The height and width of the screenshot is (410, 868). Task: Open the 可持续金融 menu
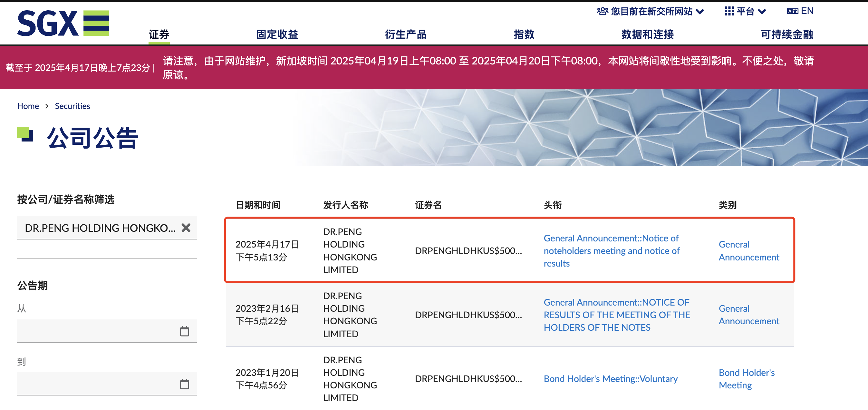pos(787,34)
